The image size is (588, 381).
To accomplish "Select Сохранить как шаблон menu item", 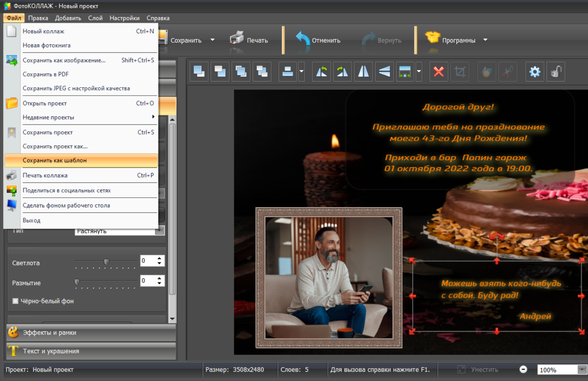I will tap(55, 160).
